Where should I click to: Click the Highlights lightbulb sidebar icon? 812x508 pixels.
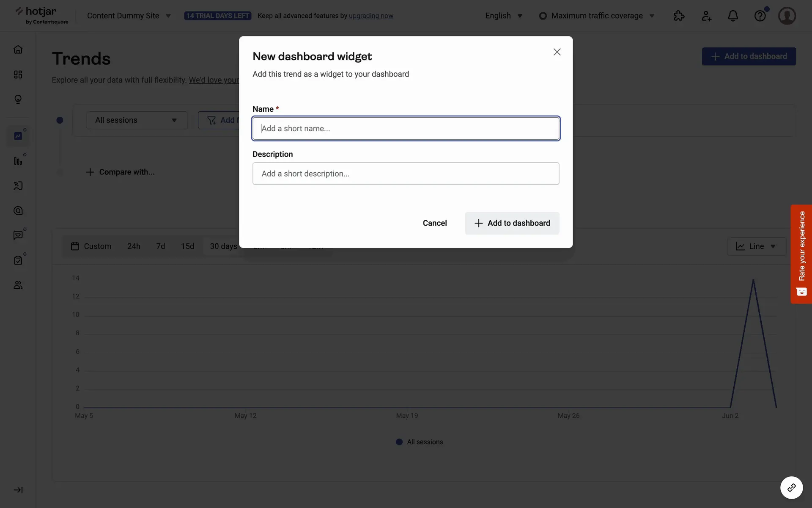[18, 99]
